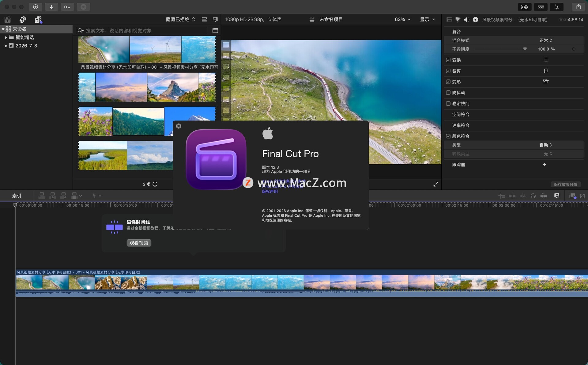
Task: Click the 不透明度 keyframe diamond
Action: [x=574, y=49]
